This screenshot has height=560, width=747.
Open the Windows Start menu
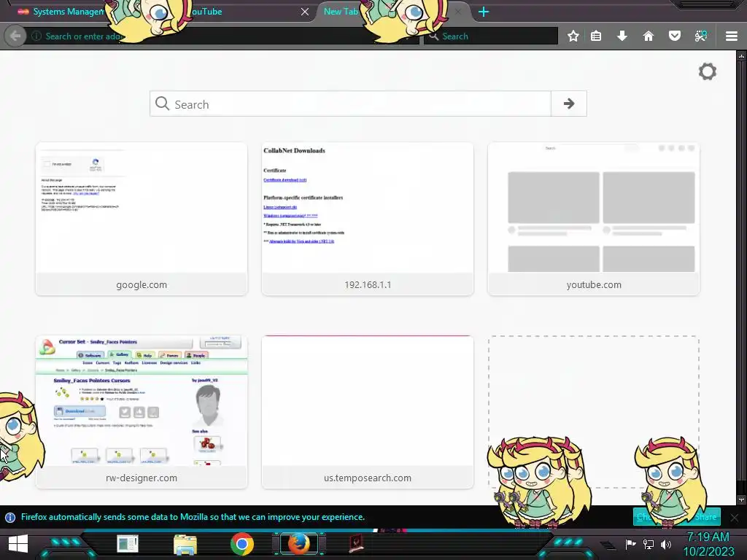click(x=18, y=544)
